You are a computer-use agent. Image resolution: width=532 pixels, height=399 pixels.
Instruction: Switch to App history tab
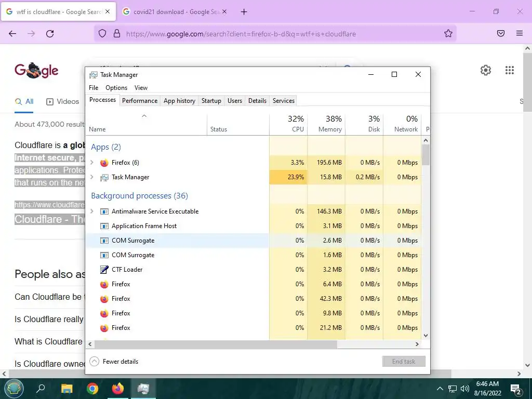pos(179,101)
